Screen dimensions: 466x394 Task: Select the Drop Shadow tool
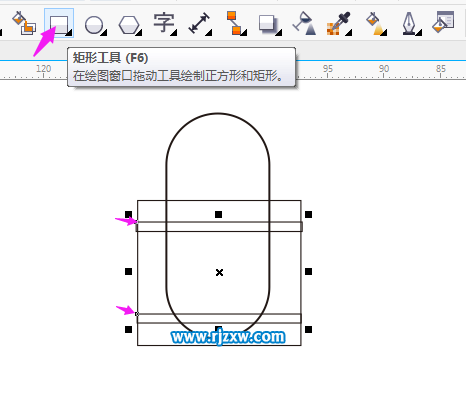(268, 24)
